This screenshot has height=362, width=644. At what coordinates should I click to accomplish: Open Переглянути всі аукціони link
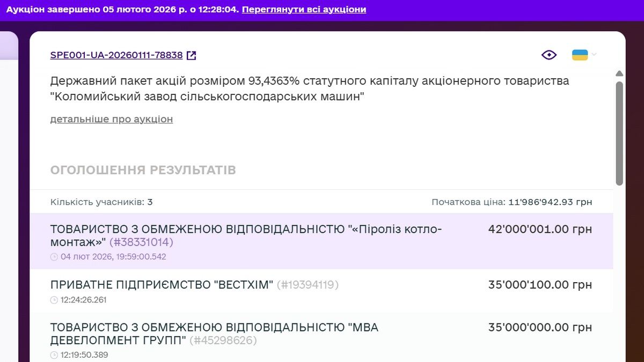[304, 9]
